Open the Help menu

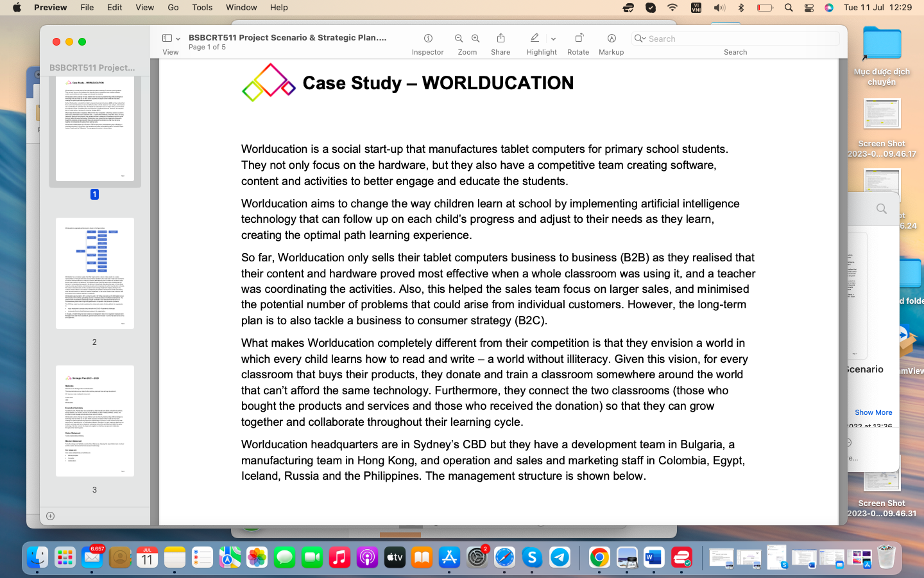click(278, 8)
